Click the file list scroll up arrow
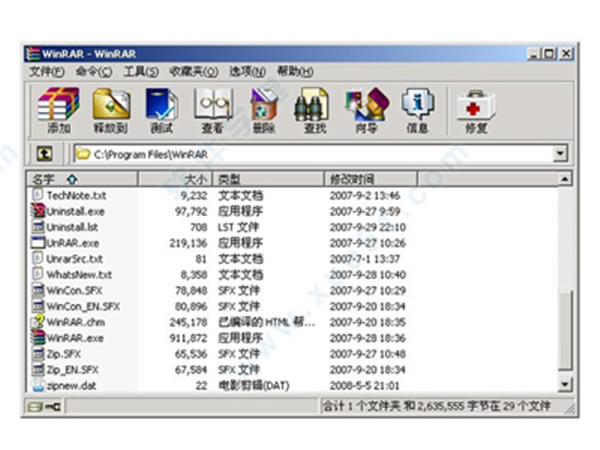The width and height of the screenshot is (600, 450). pos(565,179)
